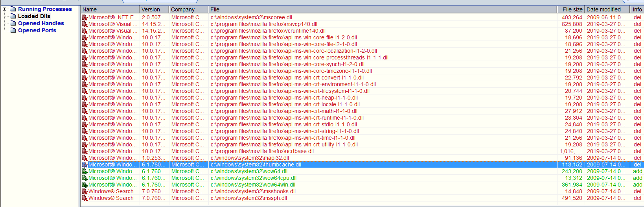Image resolution: width=644 pixels, height=207 pixels.
Task: Sort list by Company column header
Action: [x=189, y=9]
